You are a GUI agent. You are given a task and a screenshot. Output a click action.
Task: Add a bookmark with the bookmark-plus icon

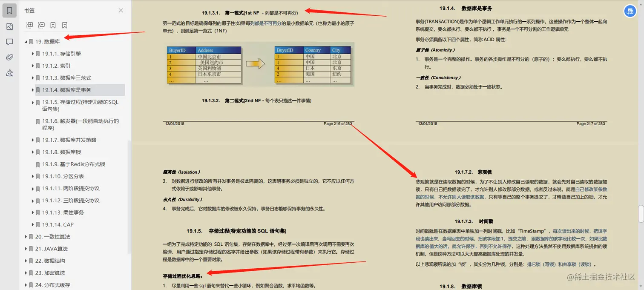(x=53, y=25)
